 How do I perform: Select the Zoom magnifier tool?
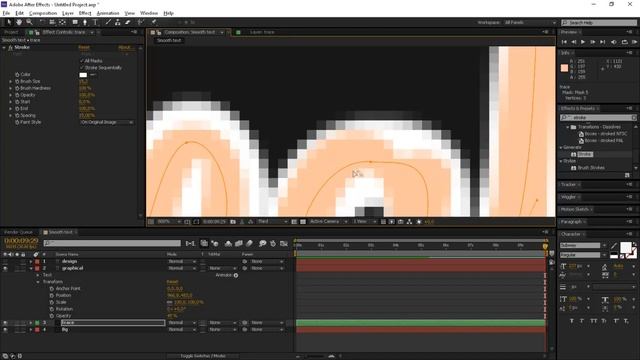click(29, 22)
